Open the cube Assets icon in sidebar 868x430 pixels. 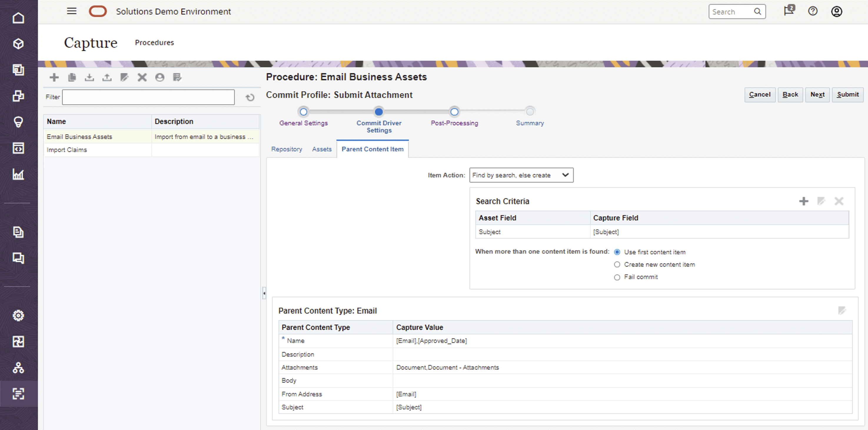pyautogui.click(x=18, y=44)
